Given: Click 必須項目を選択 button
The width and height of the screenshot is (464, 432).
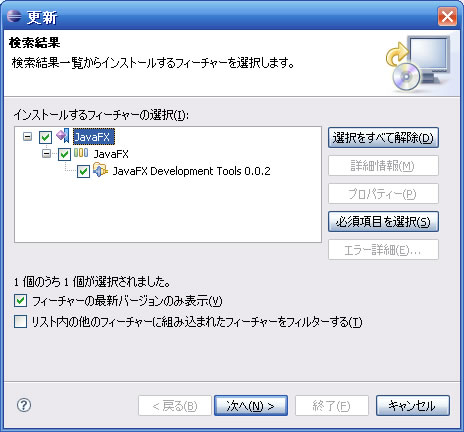Looking at the screenshot, I should pos(383,222).
